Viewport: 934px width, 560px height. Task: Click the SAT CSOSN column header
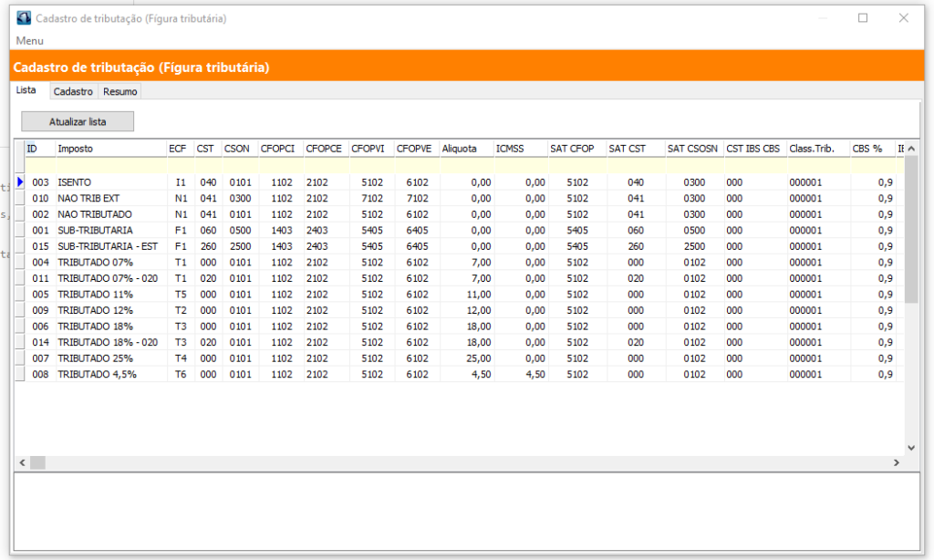pos(692,149)
